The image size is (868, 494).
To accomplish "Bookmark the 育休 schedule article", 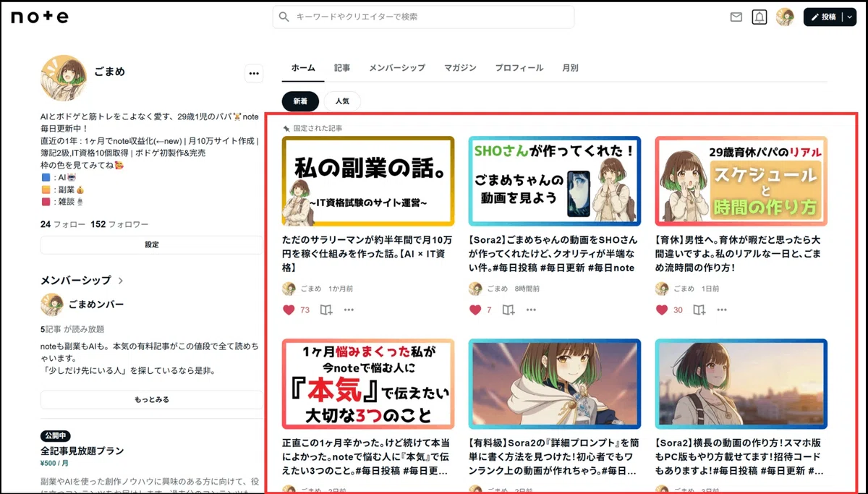I will (699, 310).
